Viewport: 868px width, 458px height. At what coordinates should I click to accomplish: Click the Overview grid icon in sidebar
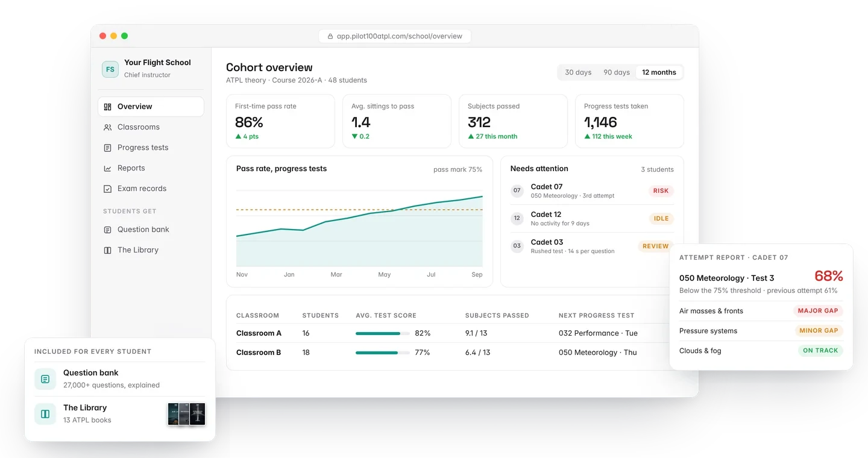click(x=107, y=107)
